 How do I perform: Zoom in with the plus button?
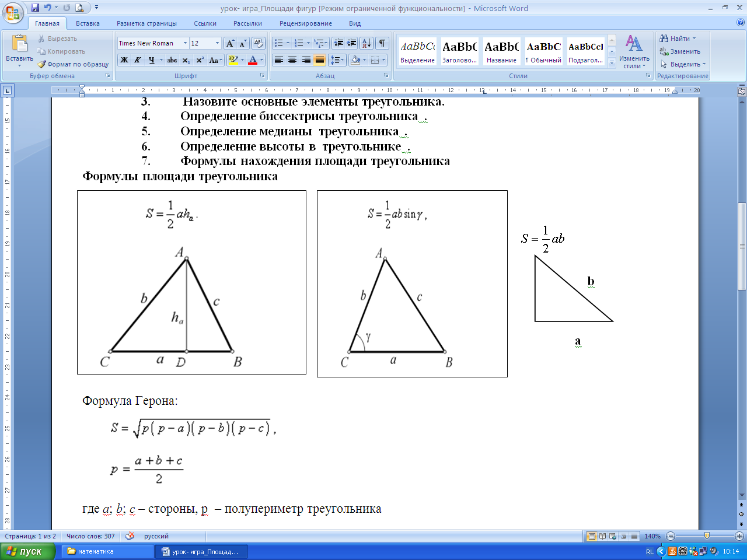tap(739, 536)
